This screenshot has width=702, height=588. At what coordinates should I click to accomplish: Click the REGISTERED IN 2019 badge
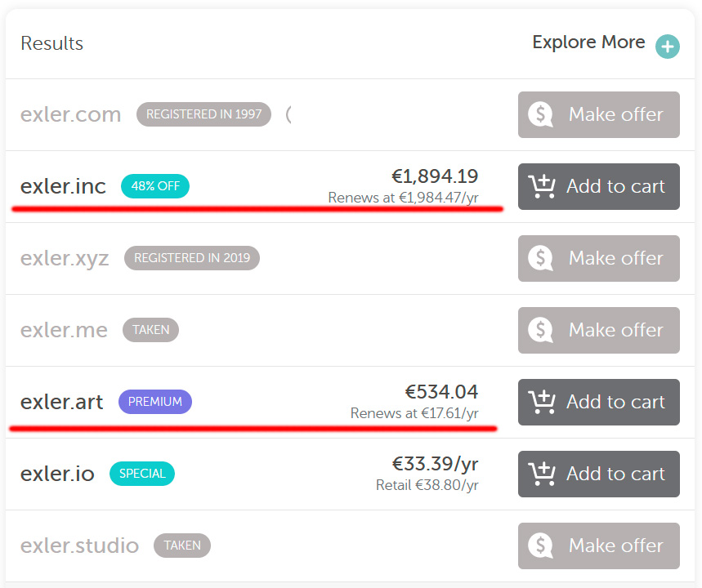[x=192, y=258]
